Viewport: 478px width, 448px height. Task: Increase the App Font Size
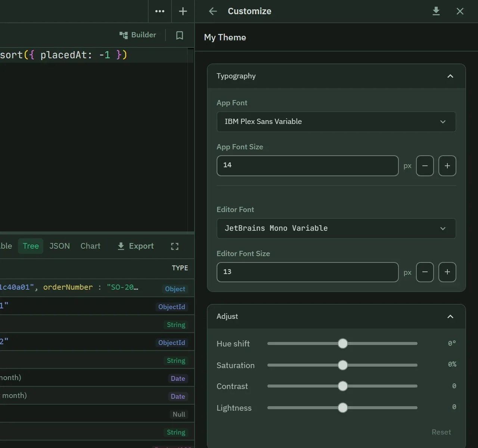[447, 166]
